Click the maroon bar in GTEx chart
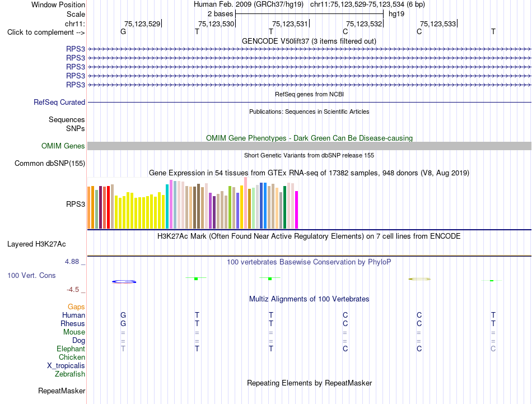Viewport: 532px width, 404px height. point(100,207)
